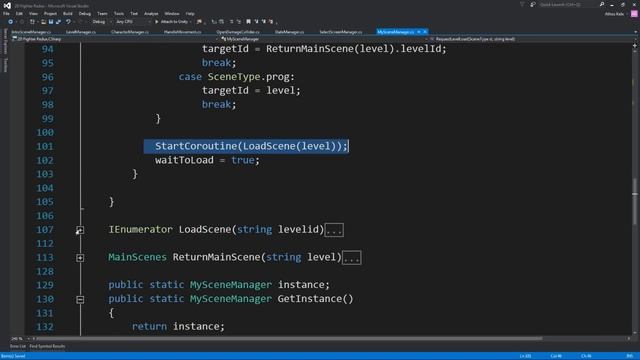Expand the collapsed LoadScene method
640x360 pixels.
click(80, 230)
